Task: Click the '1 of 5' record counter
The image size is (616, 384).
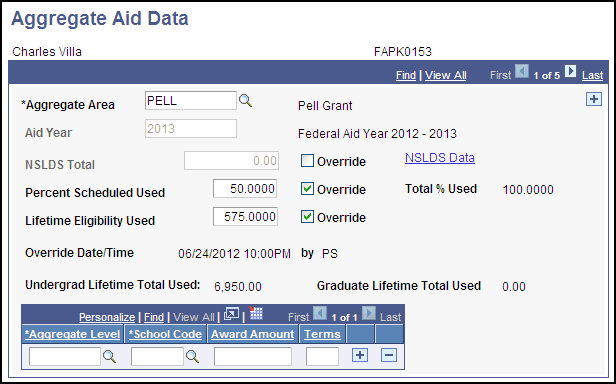Action: coord(546,75)
